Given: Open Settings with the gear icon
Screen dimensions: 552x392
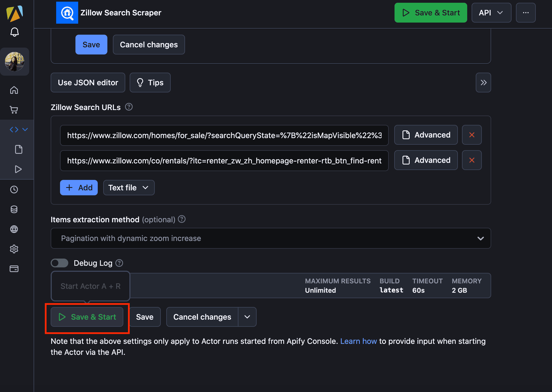Looking at the screenshot, I should point(14,249).
